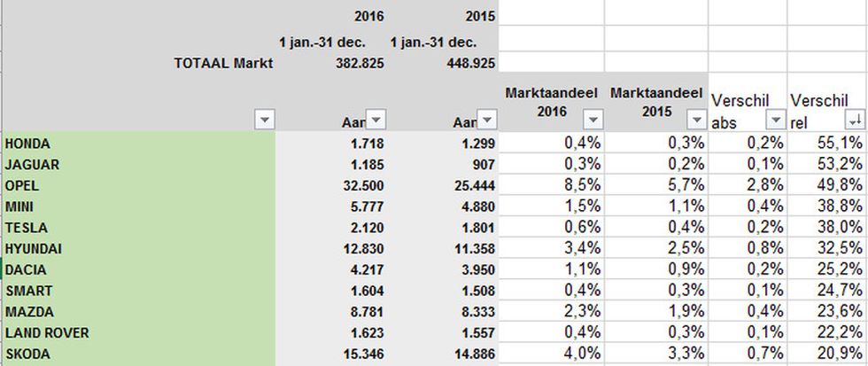Screen dimensions: 868x366
Task: Select the LAND ROVER brand cell
Action: coord(139,332)
